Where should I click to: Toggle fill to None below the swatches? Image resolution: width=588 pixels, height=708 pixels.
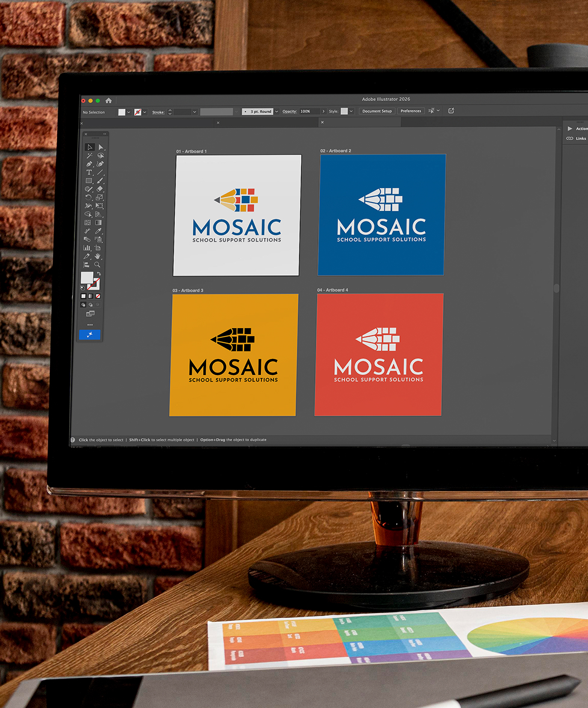point(98,296)
